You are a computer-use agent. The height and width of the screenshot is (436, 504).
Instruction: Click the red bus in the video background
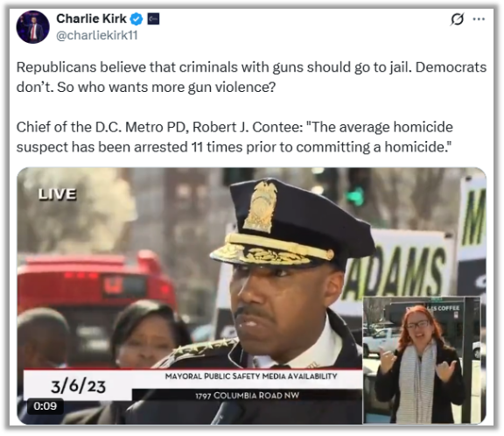pos(96,290)
